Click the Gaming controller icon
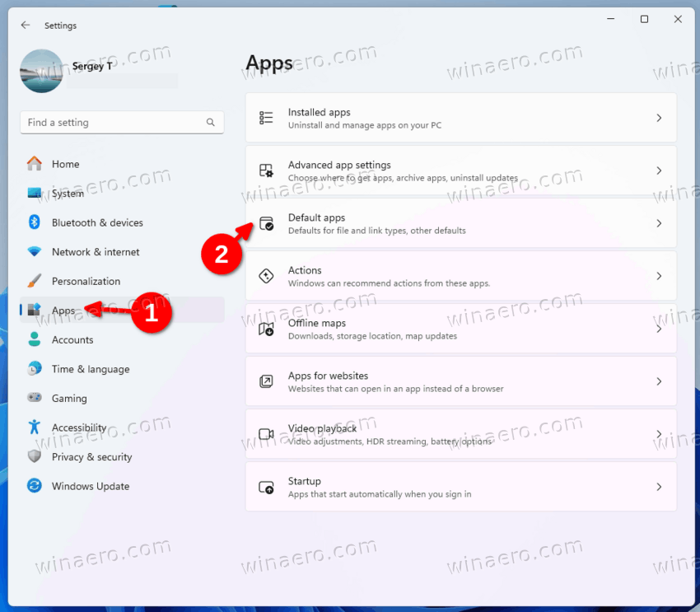Viewport: 700px width, 612px height. pos(35,397)
